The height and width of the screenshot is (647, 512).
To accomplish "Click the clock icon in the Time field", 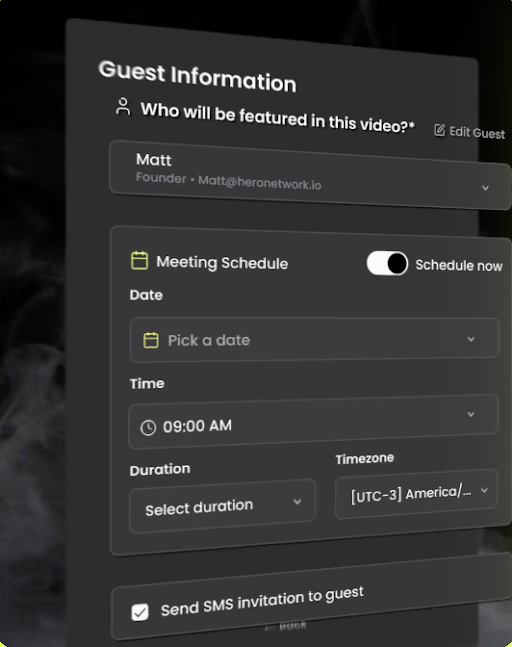I will [x=148, y=428].
